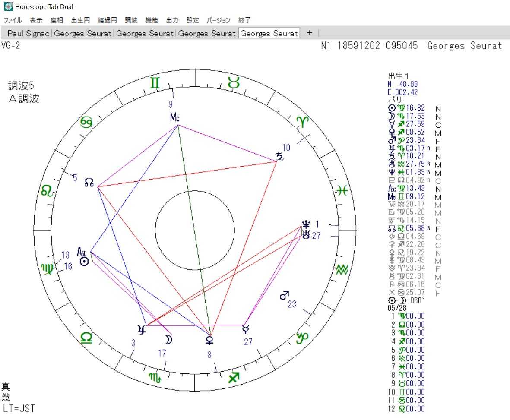Image resolution: width=510 pixels, height=420 pixels.
Task: Click the Venus row value 08.52
Action: [x=415, y=132]
